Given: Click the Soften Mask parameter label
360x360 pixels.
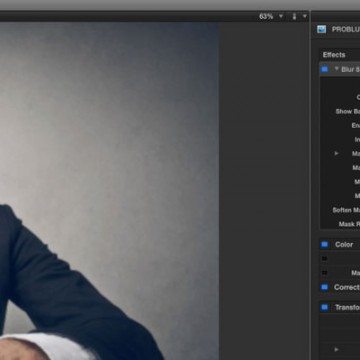Looking at the screenshot, I should [346, 210].
